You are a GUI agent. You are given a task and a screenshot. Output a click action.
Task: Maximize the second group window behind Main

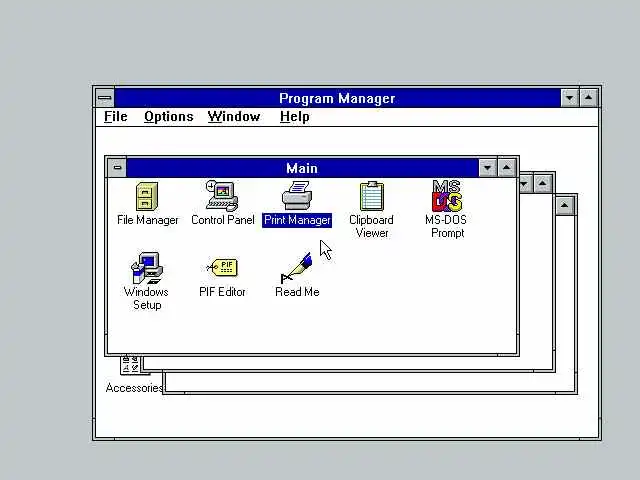542,183
